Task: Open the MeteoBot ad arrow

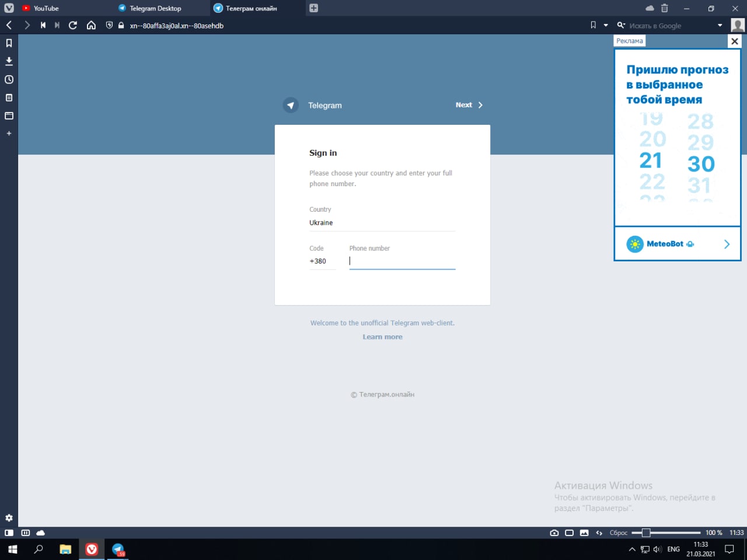Action: [x=727, y=244]
